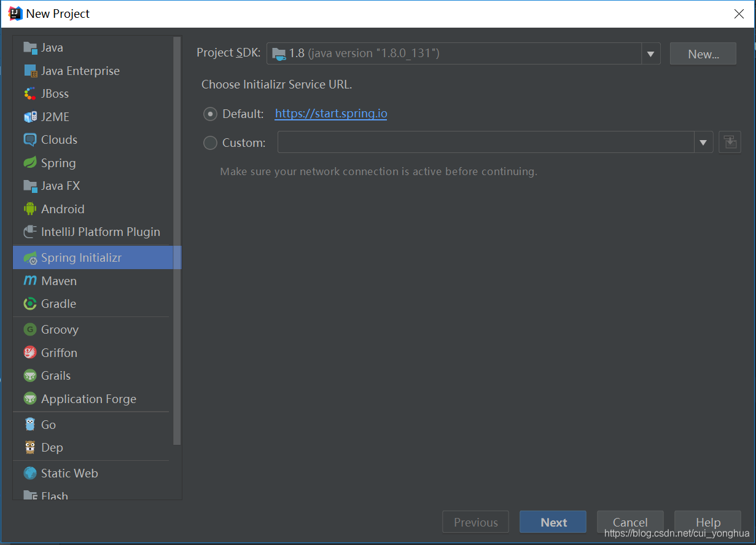Click the Default: radio label text

243,114
